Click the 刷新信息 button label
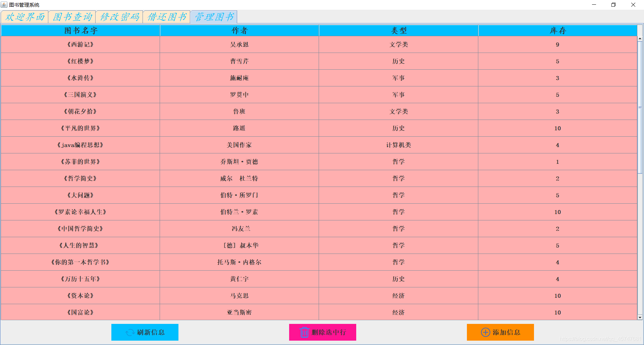This screenshot has height=345, width=644. [151, 332]
